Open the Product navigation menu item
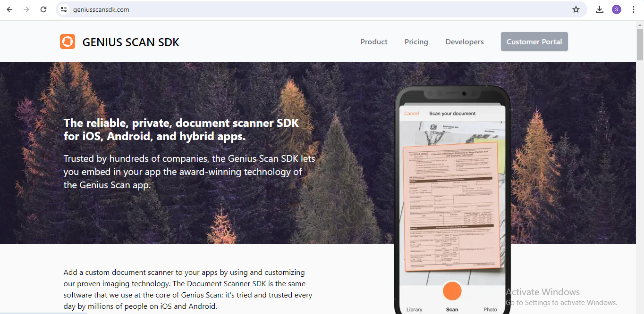The width and height of the screenshot is (644, 314). [374, 42]
